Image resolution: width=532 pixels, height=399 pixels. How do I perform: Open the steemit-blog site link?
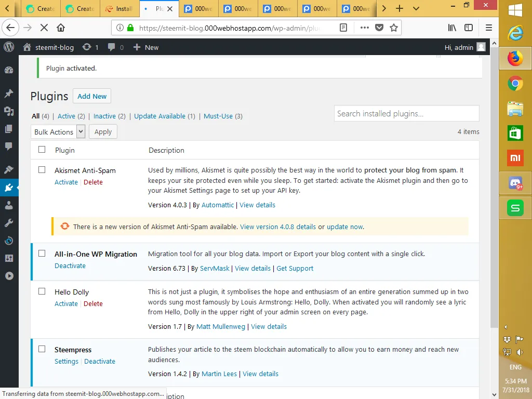[48, 47]
